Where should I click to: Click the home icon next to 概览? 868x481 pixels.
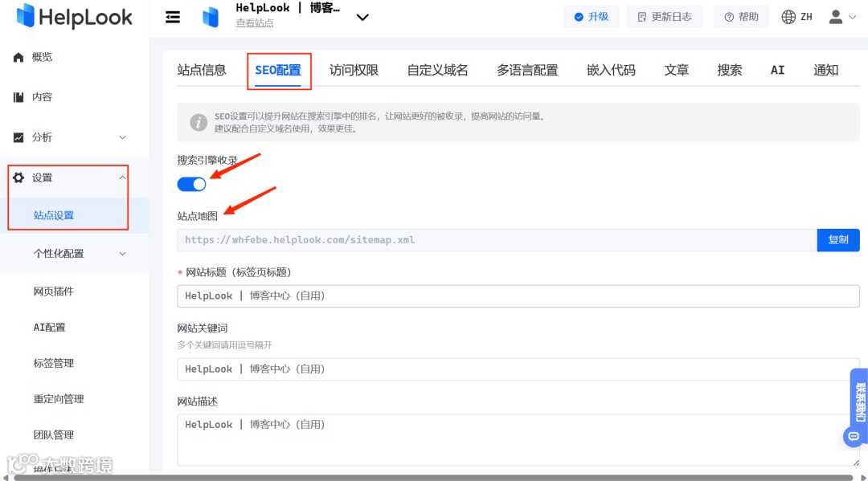tap(18, 57)
